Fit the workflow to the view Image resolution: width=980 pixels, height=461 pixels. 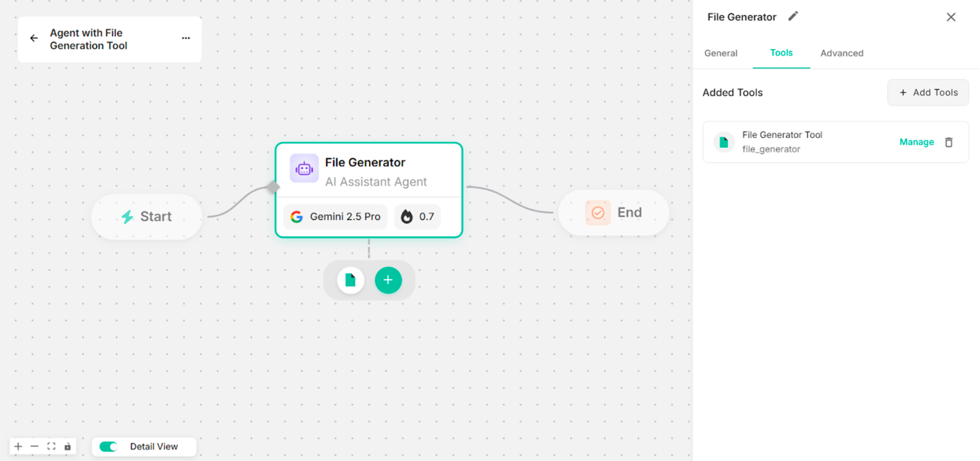pos(51,446)
